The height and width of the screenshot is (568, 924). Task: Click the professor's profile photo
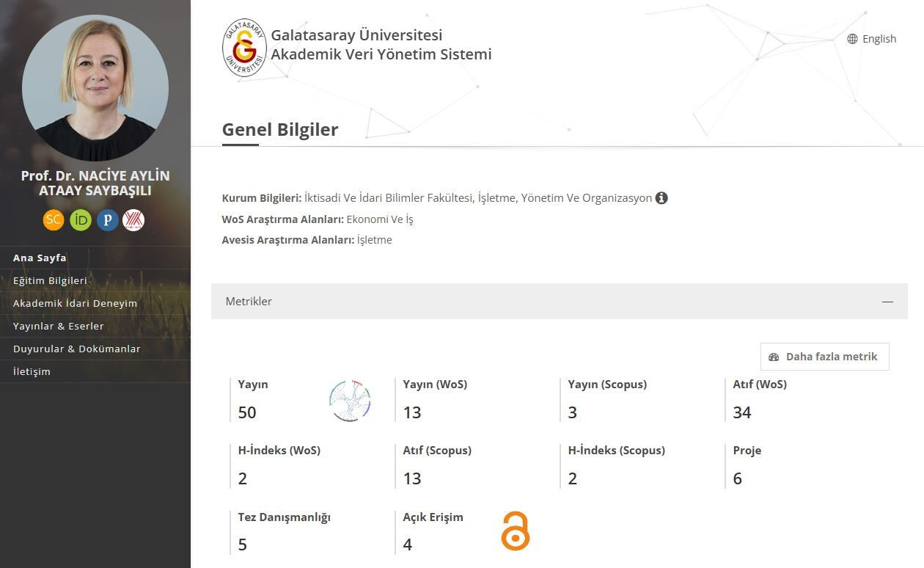point(95,87)
